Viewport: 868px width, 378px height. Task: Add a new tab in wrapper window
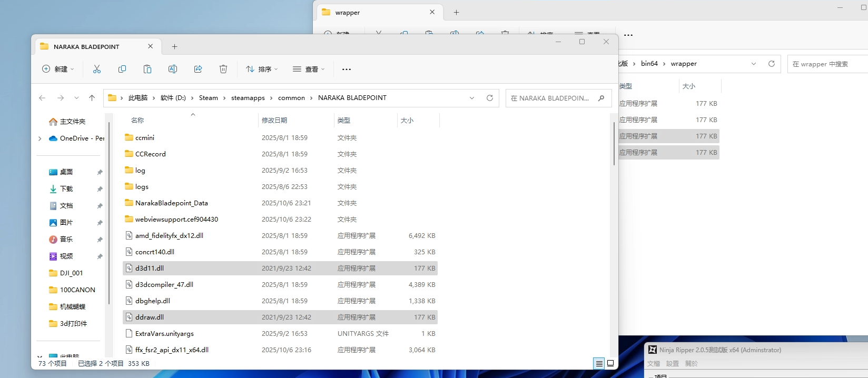pos(457,12)
